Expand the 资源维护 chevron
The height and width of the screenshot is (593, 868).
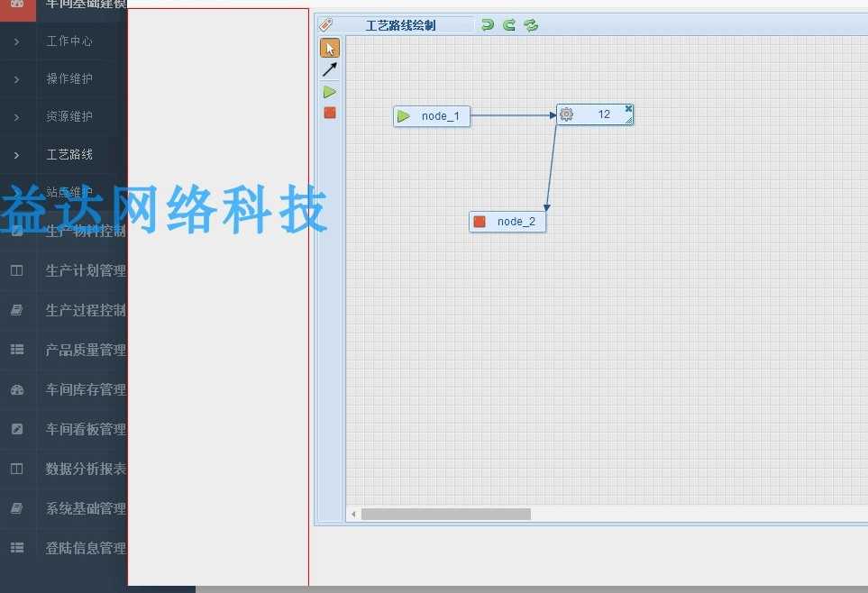click(x=16, y=117)
